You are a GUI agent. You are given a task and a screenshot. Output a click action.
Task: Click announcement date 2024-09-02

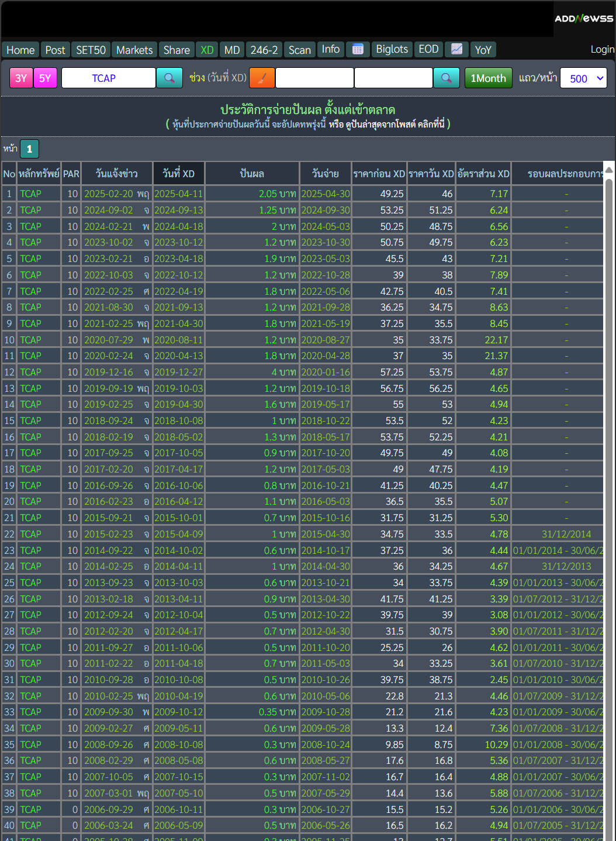click(x=109, y=210)
